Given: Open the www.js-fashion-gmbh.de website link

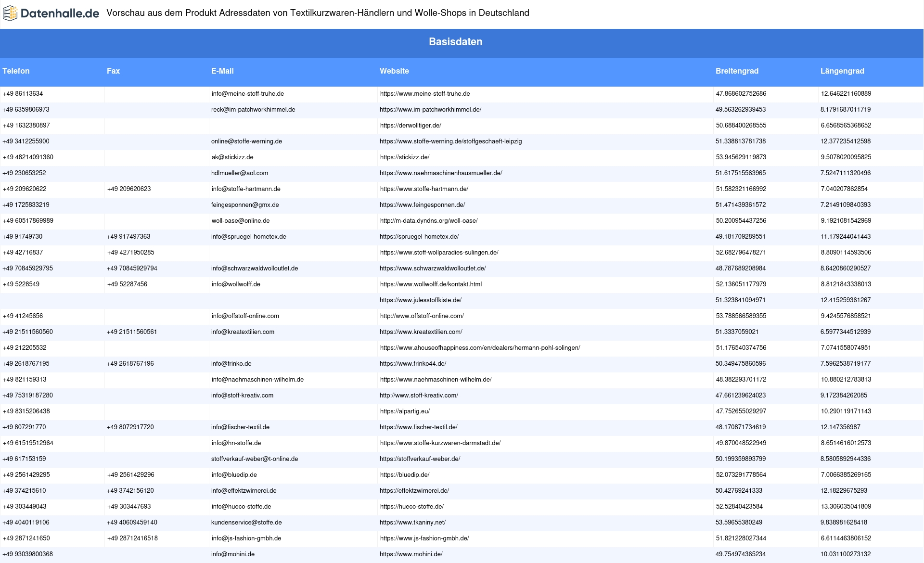Looking at the screenshot, I should click(424, 538).
